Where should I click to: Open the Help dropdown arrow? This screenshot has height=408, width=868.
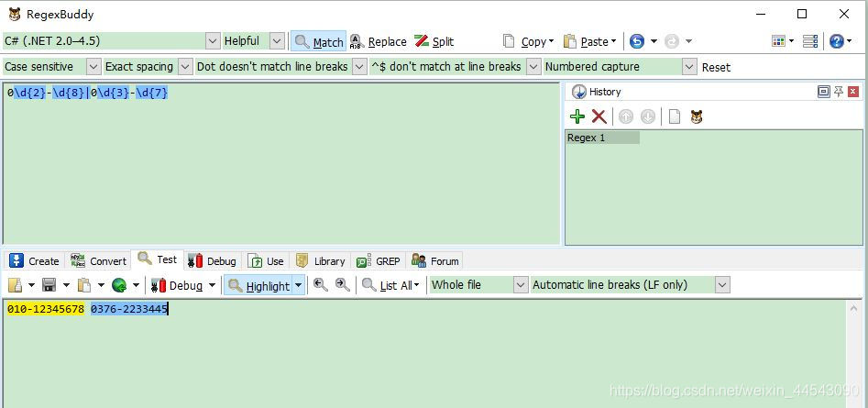click(850, 41)
